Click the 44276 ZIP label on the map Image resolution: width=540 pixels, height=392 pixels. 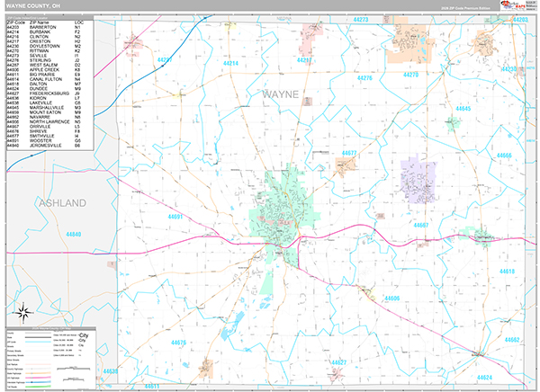364,78
